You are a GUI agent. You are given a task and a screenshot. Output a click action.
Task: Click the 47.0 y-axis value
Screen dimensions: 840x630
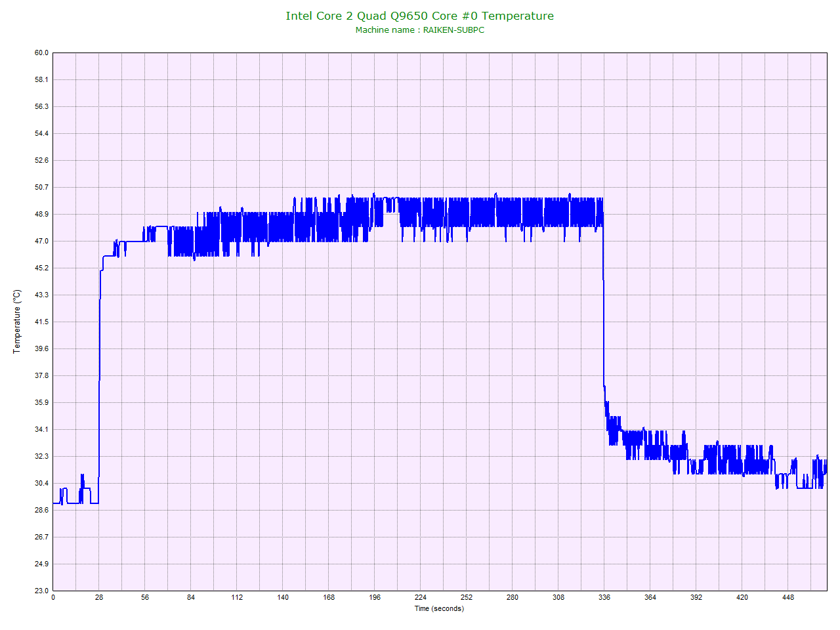click(41, 241)
